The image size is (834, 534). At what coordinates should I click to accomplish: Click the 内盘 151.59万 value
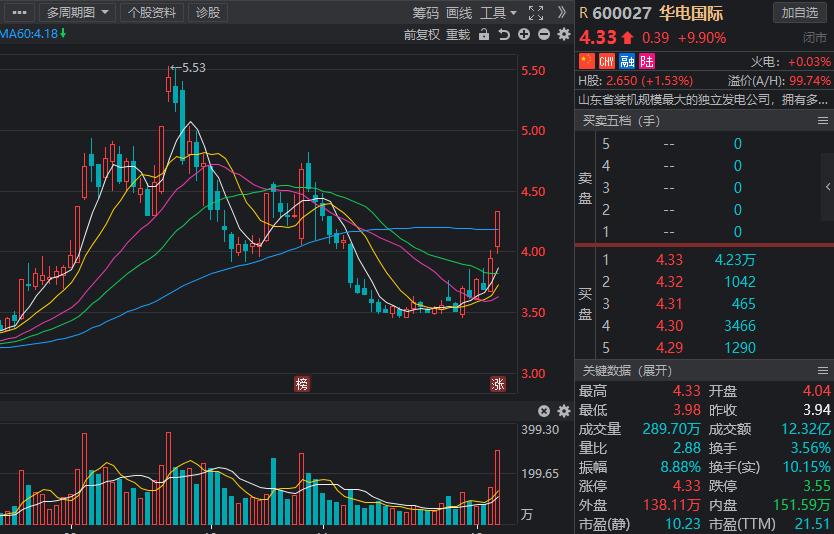point(802,505)
